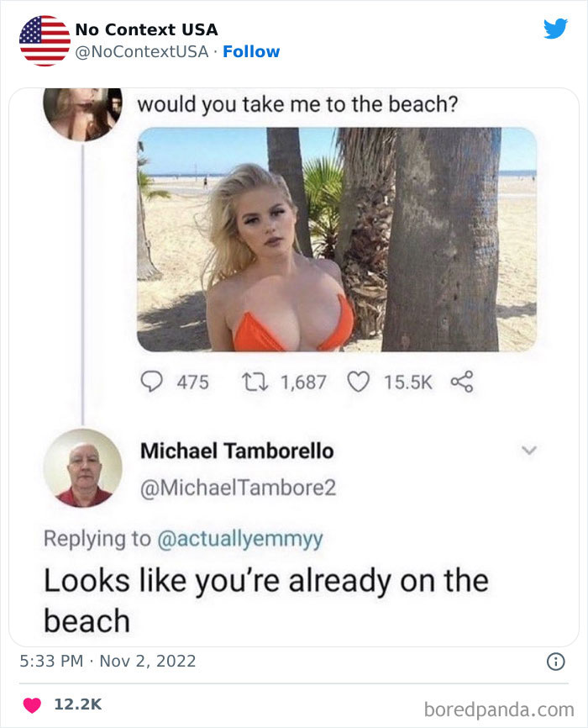Viewport: 588px width, 728px height.
Task: Click the 12.2K likes count
Action: [78, 704]
